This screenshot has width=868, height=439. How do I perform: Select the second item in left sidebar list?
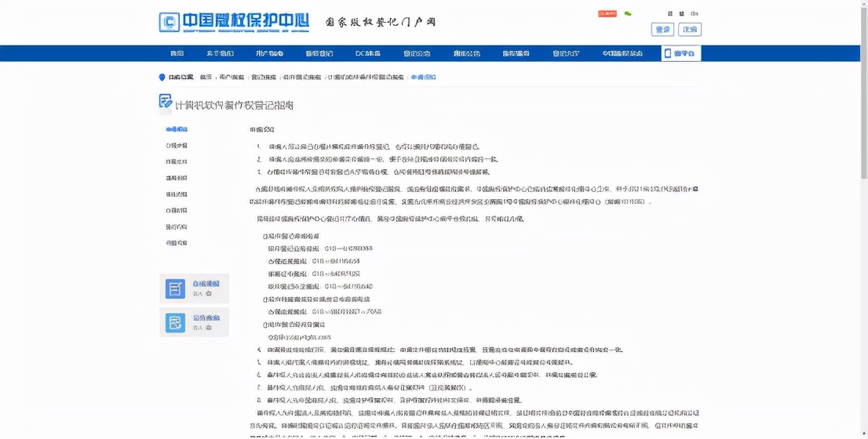[x=177, y=145]
